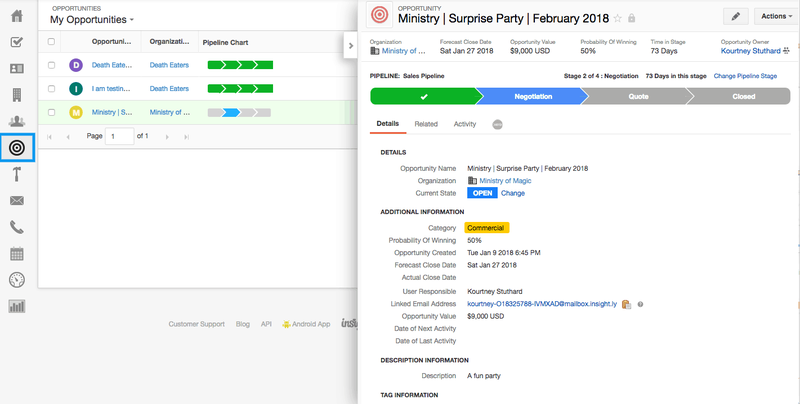
Task: Open the Projects hammer icon in sidebar
Action: 17,174
